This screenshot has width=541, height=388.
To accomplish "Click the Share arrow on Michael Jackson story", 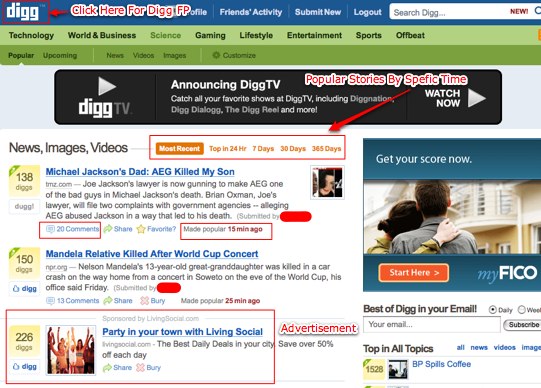I will point(108,229).
